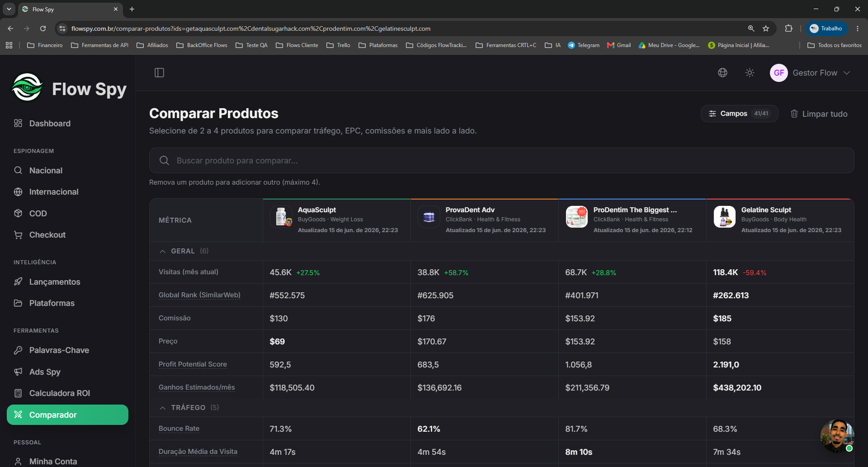Close the Flow Spy browser tab
Image resolution: width=868 pixels, height=467 pixels.
click(x=116, y=9)
